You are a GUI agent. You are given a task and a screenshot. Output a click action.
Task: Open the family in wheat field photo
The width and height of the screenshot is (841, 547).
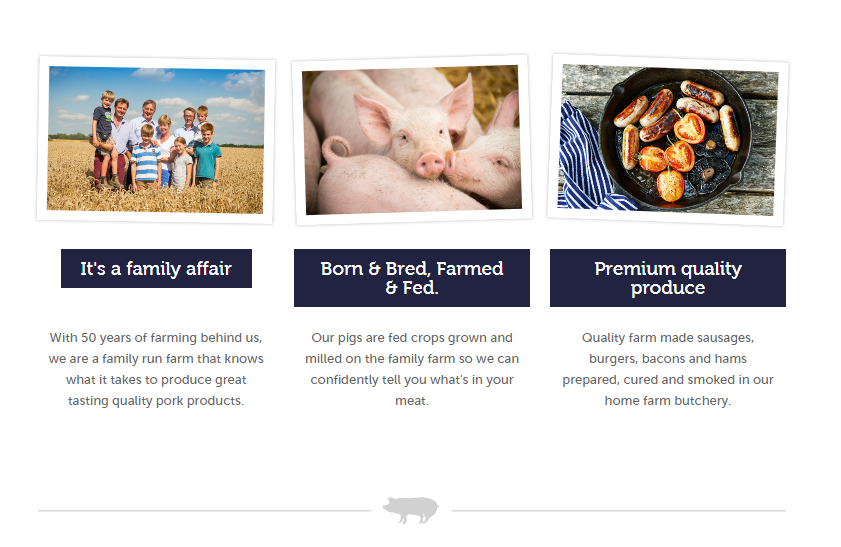point(156,139)
